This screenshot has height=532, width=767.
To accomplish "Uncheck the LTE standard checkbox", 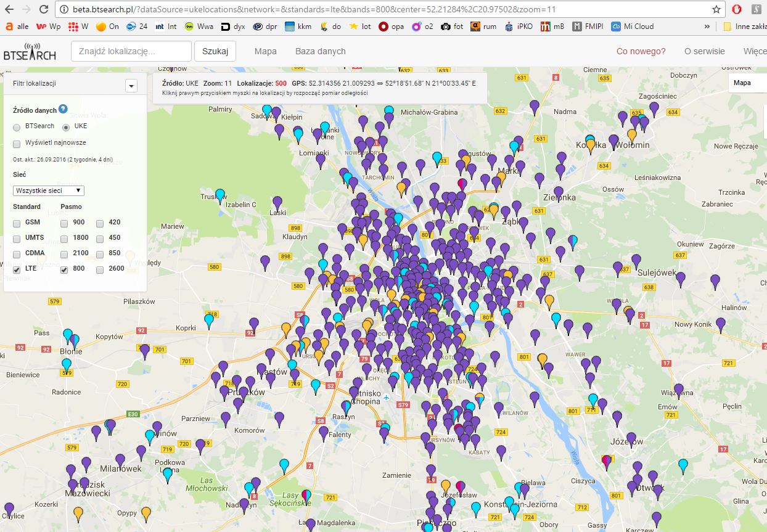I will pyautogui.click(x=17, y=269).
